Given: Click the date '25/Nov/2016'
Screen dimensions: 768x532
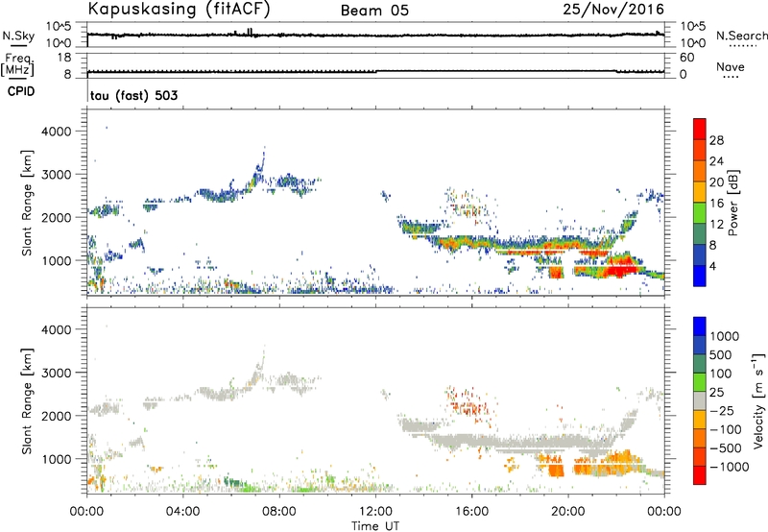Looking at the screenshot, I should click(613, 10).
